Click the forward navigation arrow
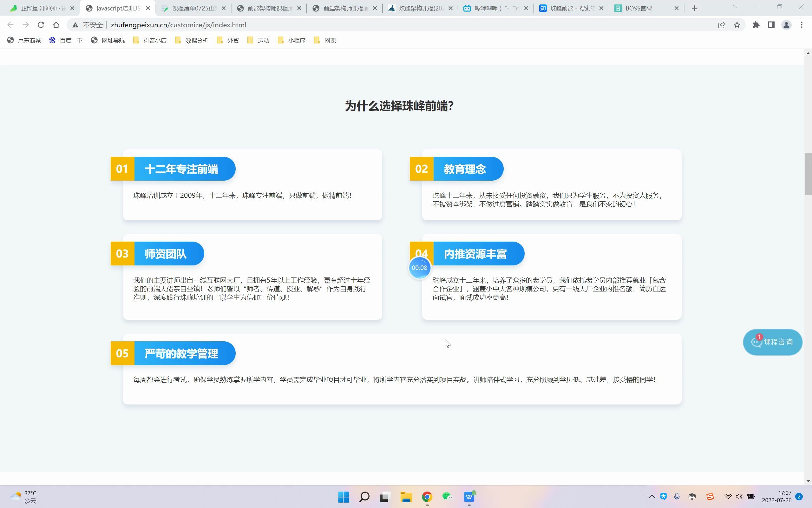The height and width of the screenshot is (508, 812). click(x=25, y=25)
